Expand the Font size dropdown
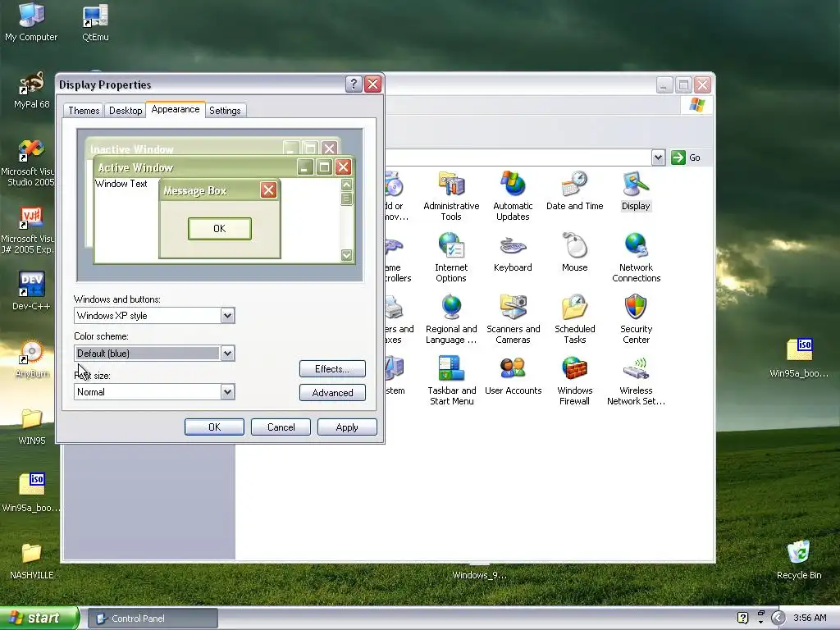 (227, 391)
